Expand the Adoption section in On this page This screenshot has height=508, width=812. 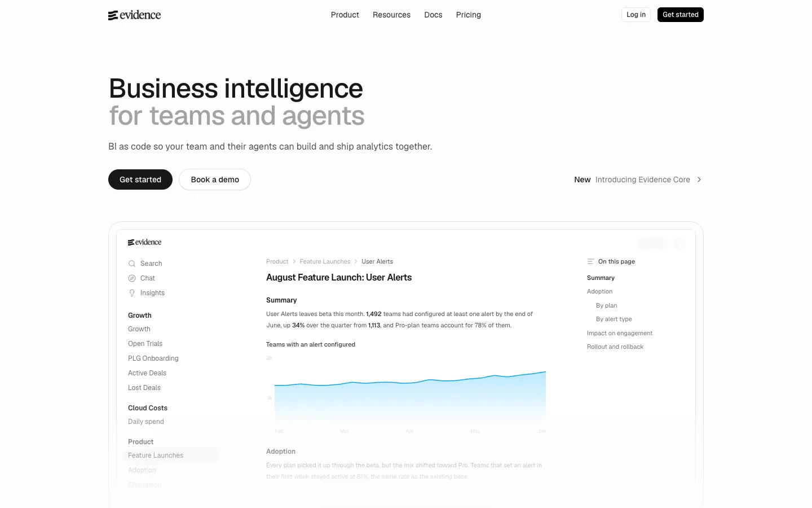pos(599,291)
